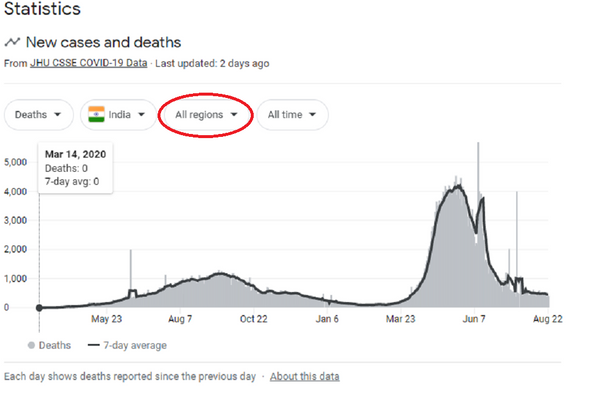This screenshot has height=393, width=590.
Task: Toggle the Deaths legend label
Action: coord(55,345)
